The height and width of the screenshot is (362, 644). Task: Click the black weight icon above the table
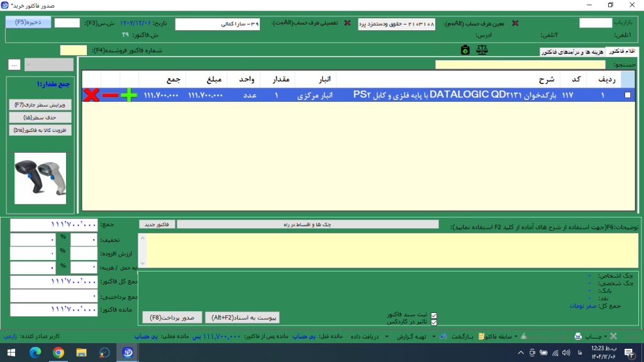click(465, 50)
